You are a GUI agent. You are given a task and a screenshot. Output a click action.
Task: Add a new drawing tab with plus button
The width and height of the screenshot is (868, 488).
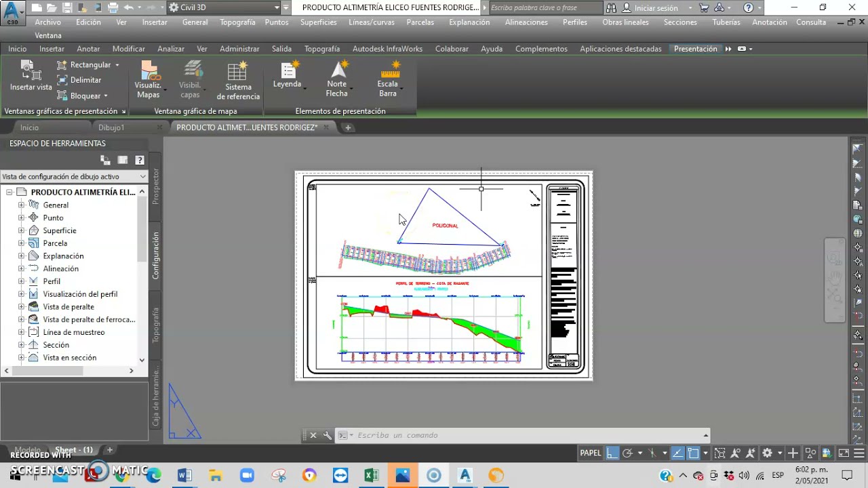point(348,127)
